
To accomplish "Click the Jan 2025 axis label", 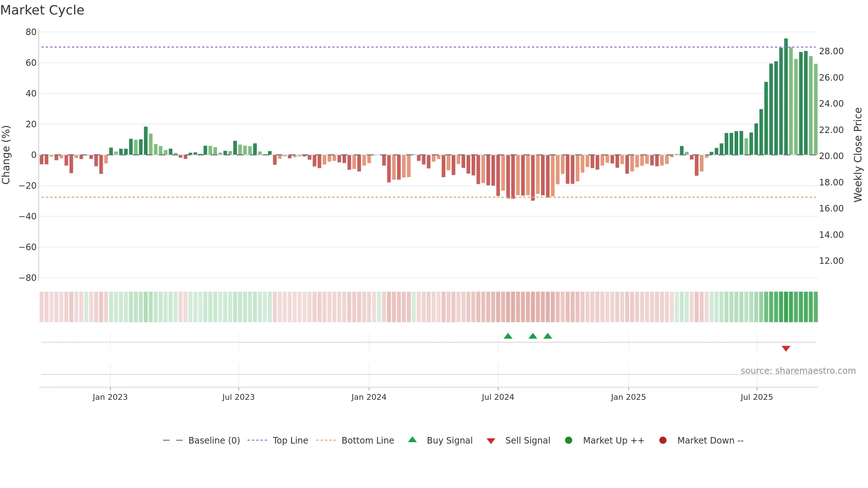I will (x=628, y=397).
